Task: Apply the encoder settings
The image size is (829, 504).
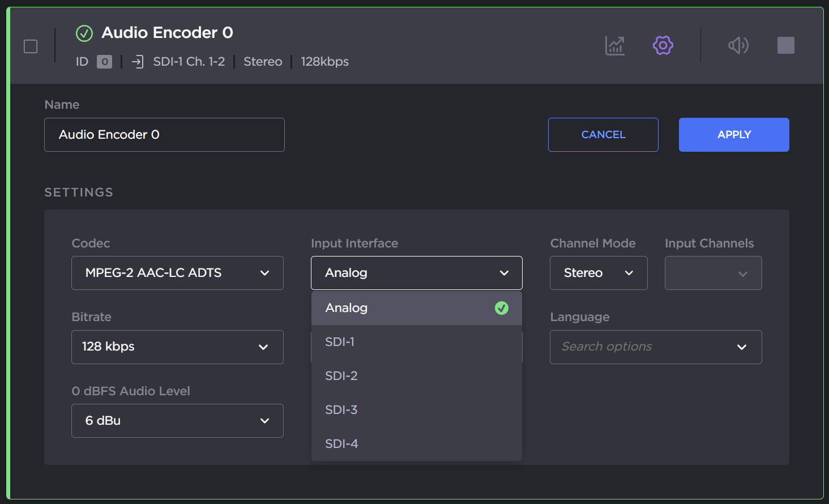Action: (733, 135)
